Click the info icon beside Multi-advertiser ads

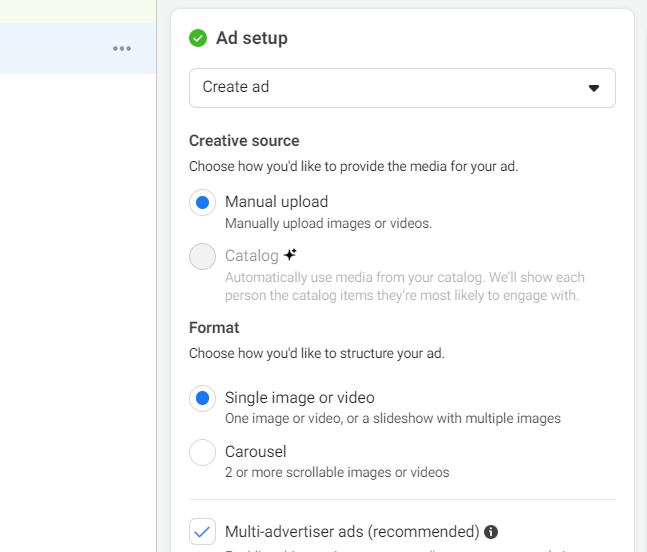(x=491, y=532)
